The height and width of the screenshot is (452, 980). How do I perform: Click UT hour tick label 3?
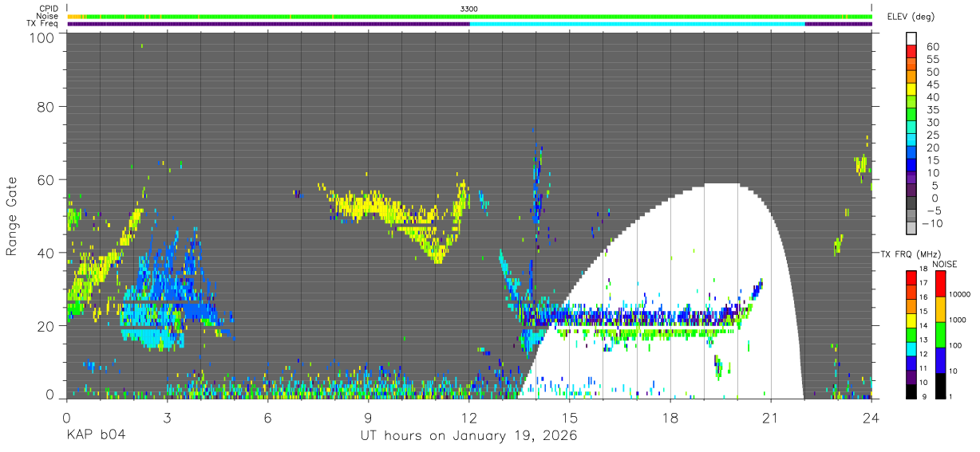[x=167, y=417]
